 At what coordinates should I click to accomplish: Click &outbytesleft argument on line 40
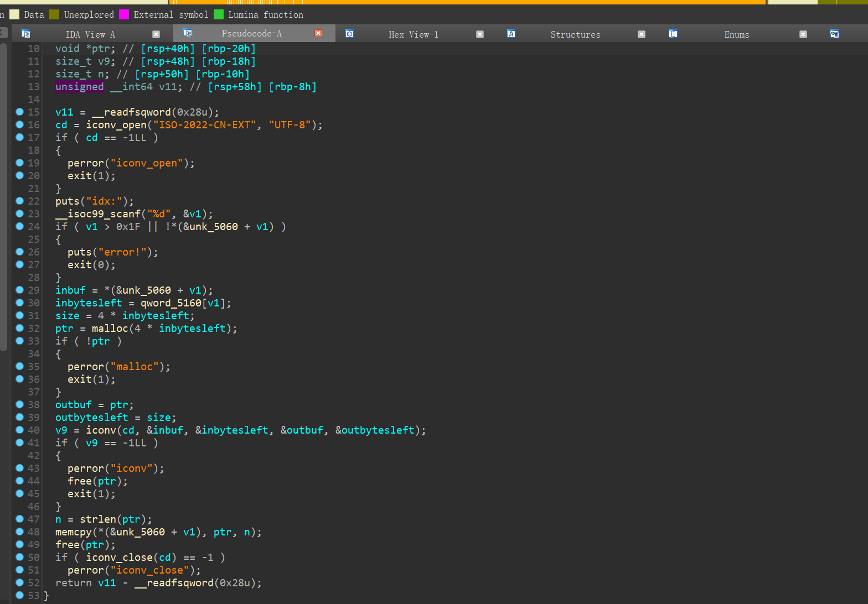[x=375, y=430]
